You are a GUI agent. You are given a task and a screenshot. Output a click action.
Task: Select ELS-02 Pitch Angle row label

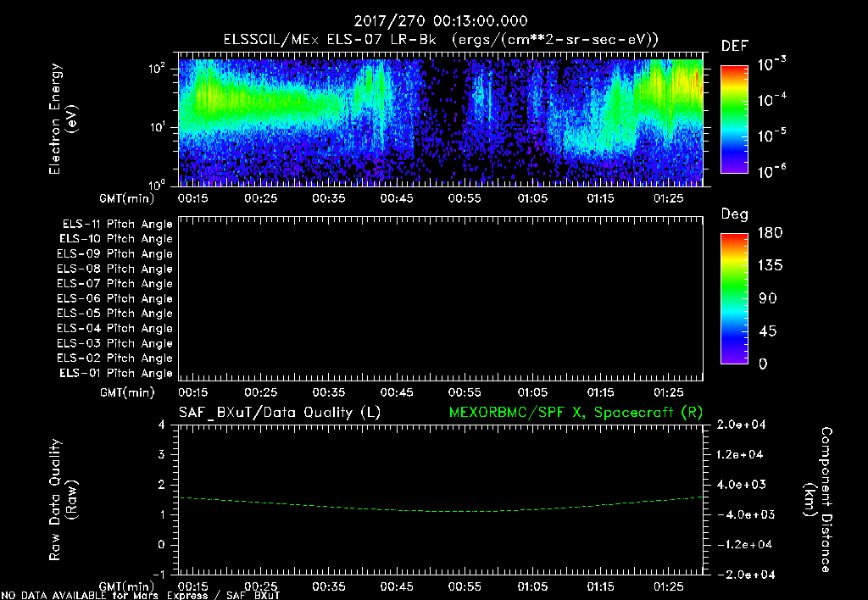[114, 358]
